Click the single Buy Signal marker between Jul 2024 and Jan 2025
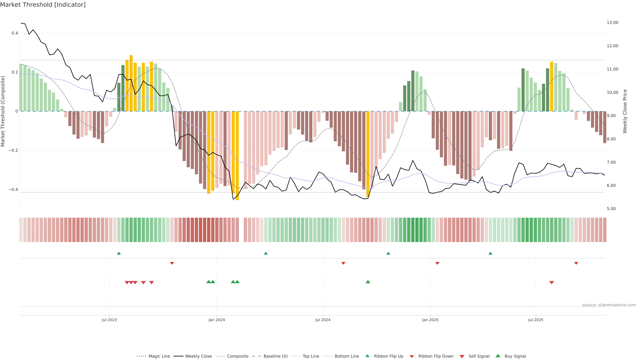This screenshot has height=362, width=644. coord(368,282)
